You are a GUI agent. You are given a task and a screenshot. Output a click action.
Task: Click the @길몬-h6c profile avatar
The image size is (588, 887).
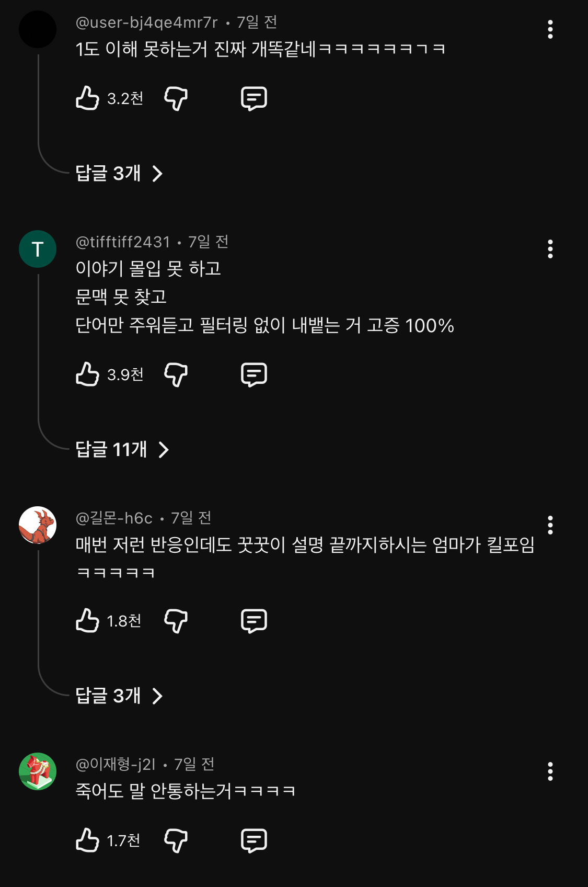coord(38,525)
